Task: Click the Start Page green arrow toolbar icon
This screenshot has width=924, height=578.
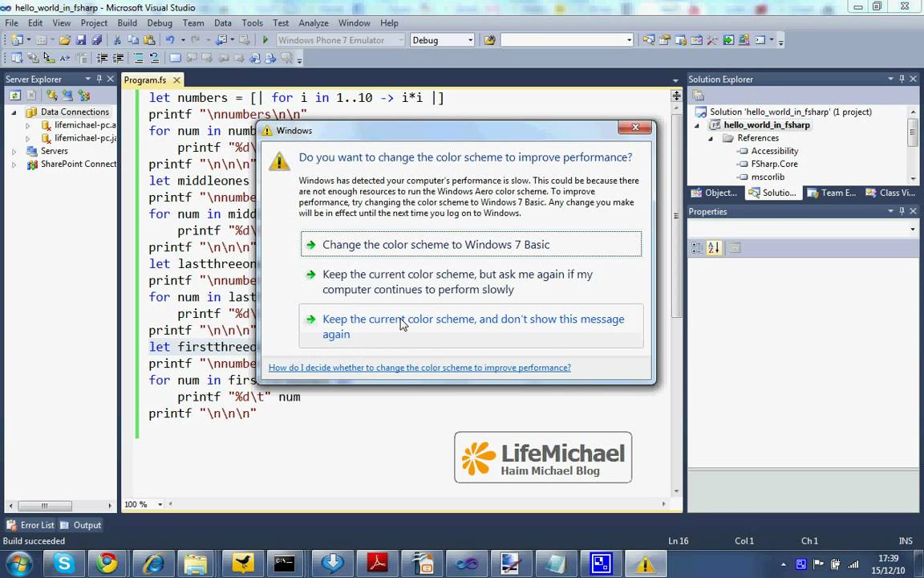Action: [728, 40]
